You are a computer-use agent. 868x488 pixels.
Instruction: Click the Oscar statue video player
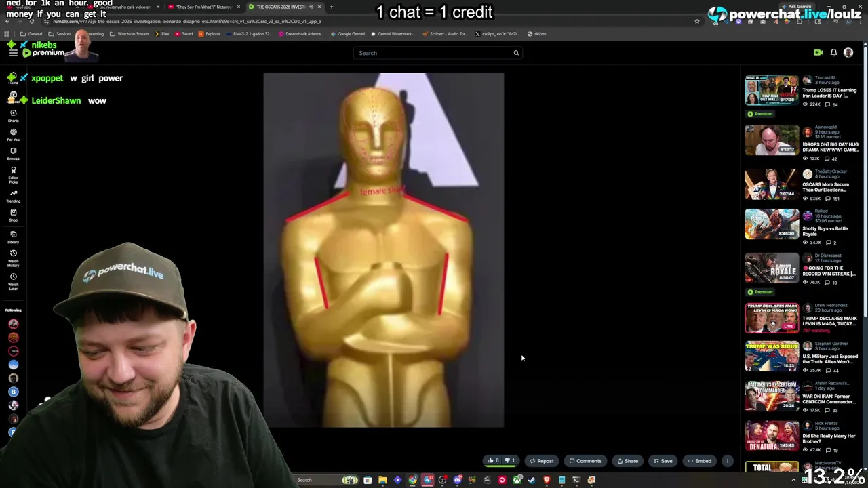(x=384, y=250)
